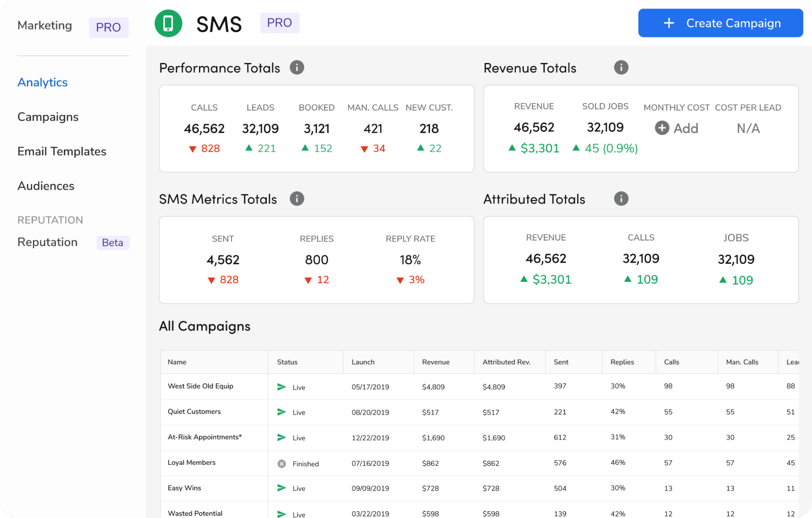
Task: Click the Attributed Totals info icon
Action: pos(621,199)
